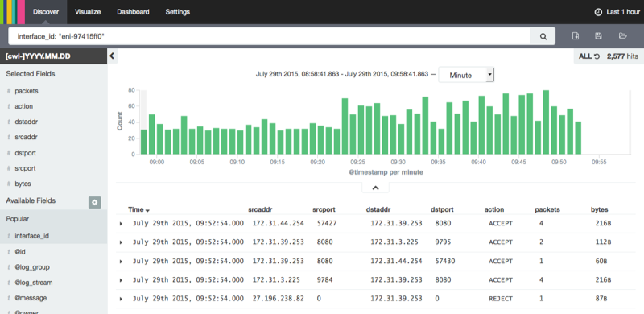Expand the row with srcport 57427

point(121,224)
